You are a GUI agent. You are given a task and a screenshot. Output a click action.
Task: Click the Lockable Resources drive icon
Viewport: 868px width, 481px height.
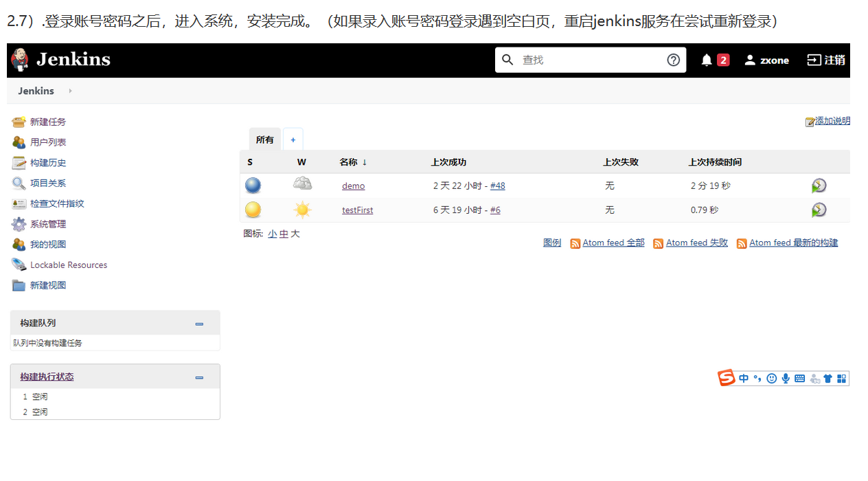(19, 265)
